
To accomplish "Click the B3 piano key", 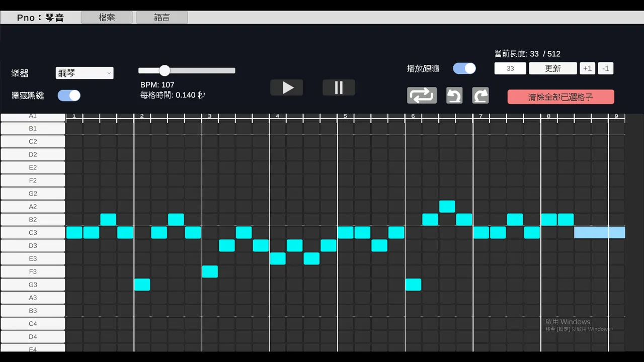I will click(33, 311).
